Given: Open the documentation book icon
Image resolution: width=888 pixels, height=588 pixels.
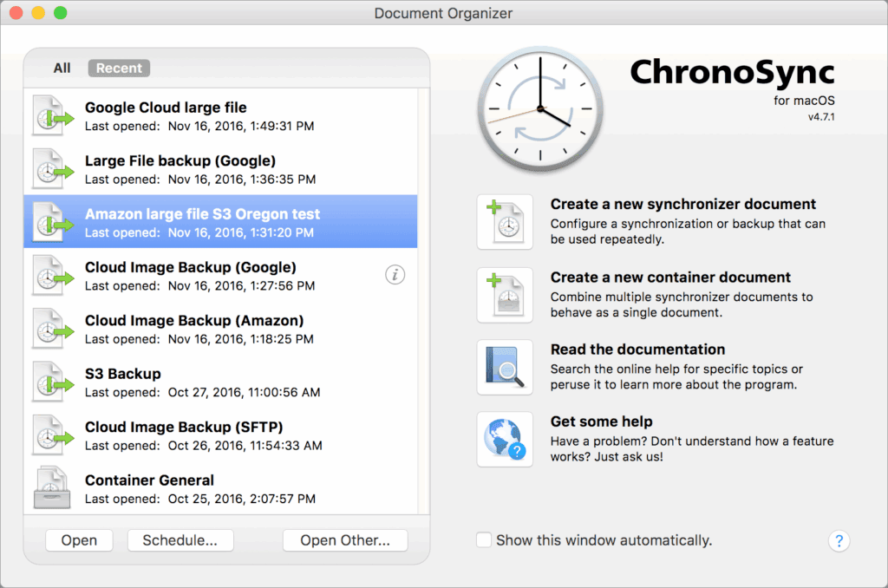Looking at the screenshot, I should [505, 368].
